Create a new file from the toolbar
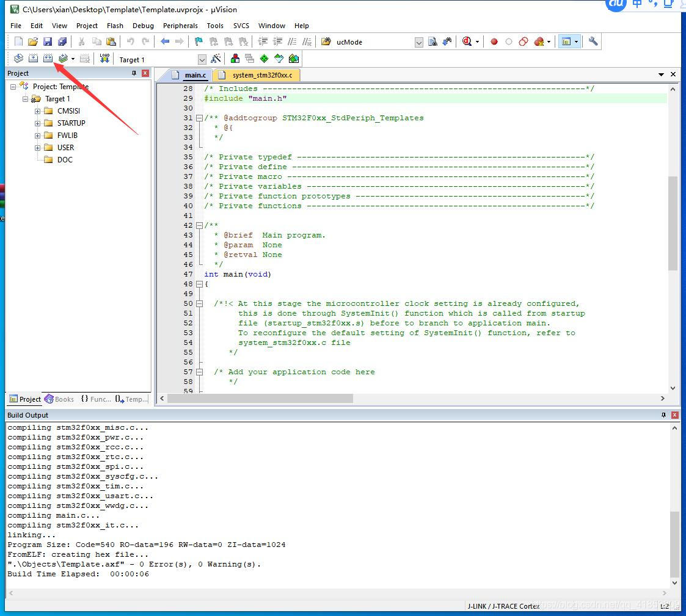The width and height of the screenshot is (686, 616). [18, 42]
